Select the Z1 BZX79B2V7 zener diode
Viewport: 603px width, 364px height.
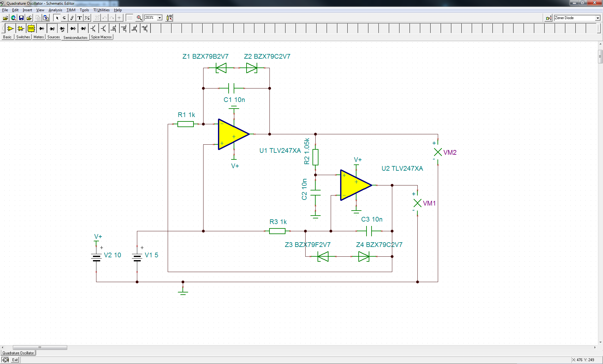(x=221, y=68)
